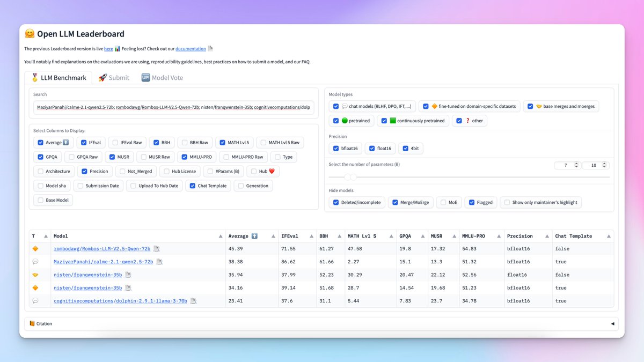The height and width of the screenshot is (362, 644).
Task: Open the cognitivecomputations/dolphin-2.9.1-llama-3-70b link
Action: pyautogui.click(x=120, y=301)
